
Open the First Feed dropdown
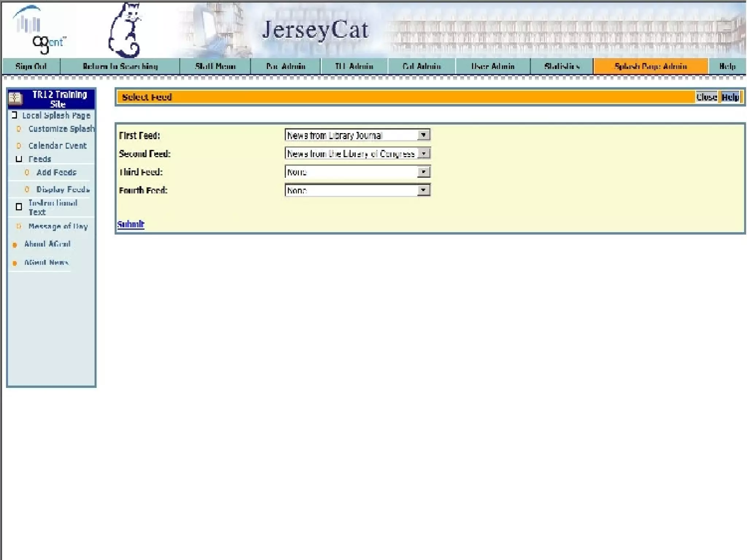(423, 135)
